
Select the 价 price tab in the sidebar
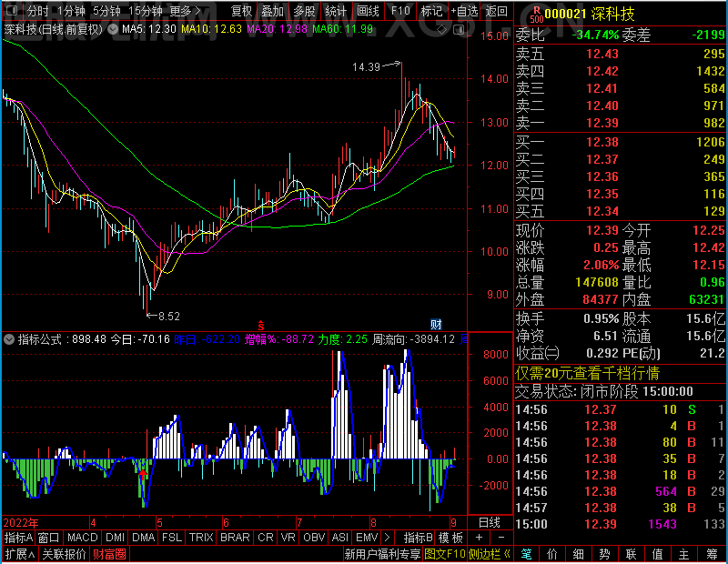[552, 554]
